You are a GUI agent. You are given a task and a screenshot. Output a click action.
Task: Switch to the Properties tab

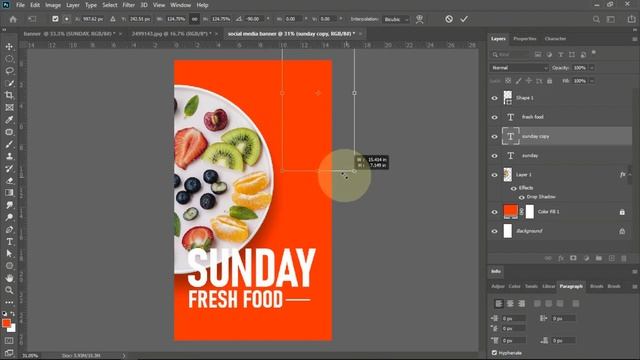click(524, 39)
